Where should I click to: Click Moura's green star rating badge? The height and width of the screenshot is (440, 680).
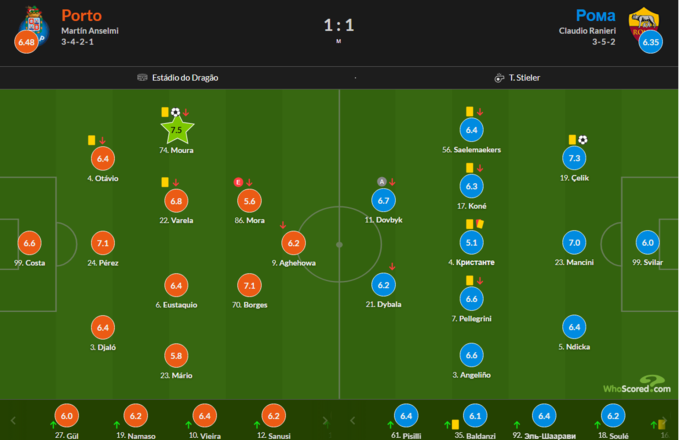(x=176, y=129)
